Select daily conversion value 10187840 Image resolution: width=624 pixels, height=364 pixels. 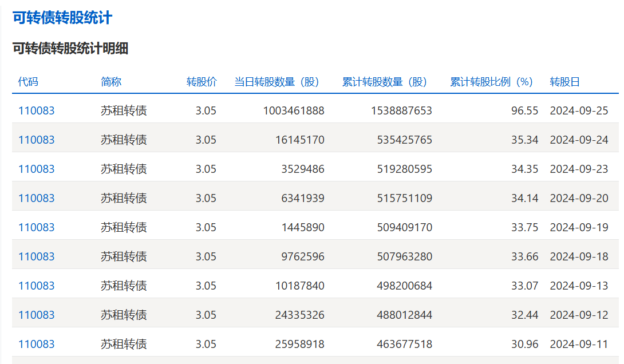click(300, 286)
